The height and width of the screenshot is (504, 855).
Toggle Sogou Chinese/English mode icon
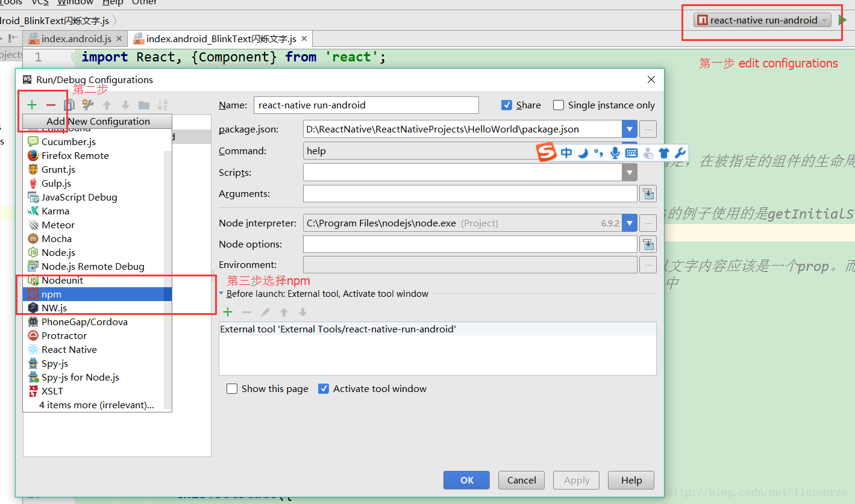(x=566, y=153)
